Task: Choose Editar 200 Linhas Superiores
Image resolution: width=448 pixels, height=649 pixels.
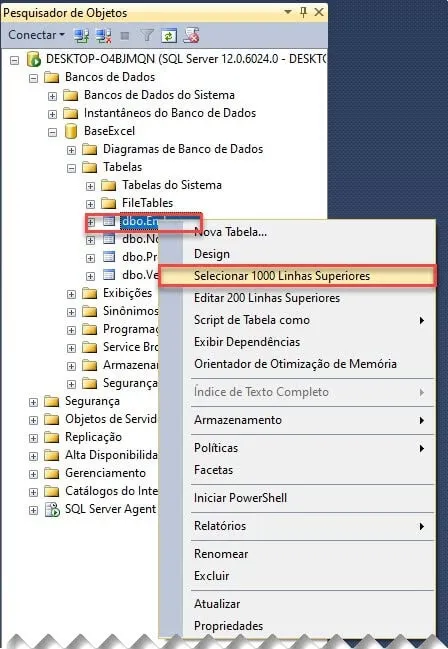Action: coord(267,298)
